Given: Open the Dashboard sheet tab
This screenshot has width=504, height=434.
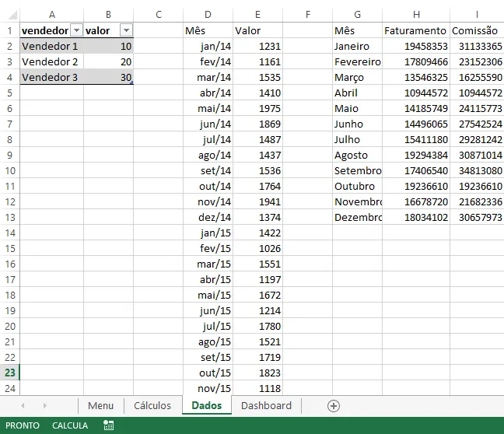Looking at the screenshot, I should pyautogui.click(x=266, y=406).
